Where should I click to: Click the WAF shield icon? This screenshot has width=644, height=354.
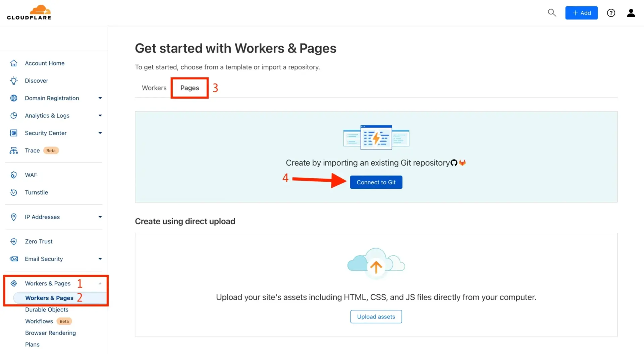[x=14, y=175]
